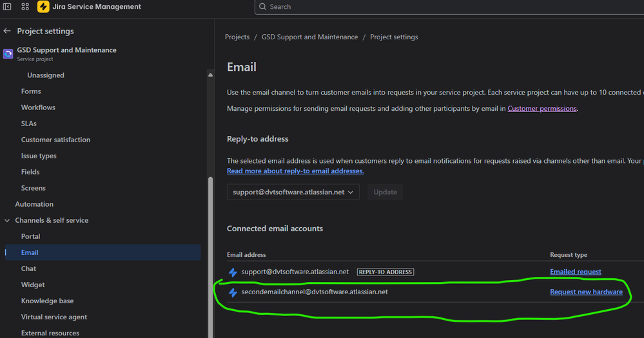Click the sidebar vertical scrollbar
This screenshot has width=644, height=338.
tap(210, 256)
